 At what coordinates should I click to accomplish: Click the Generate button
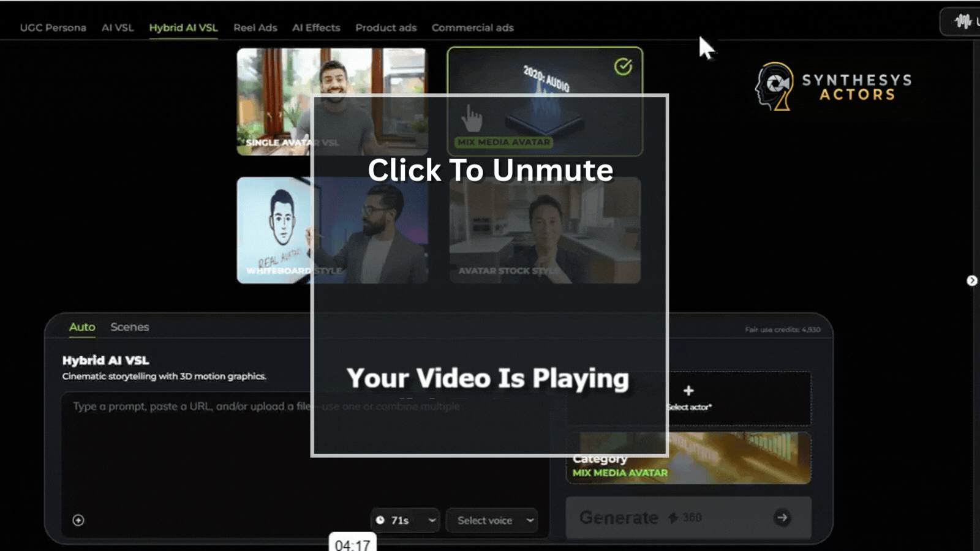[x=688, y=518]
